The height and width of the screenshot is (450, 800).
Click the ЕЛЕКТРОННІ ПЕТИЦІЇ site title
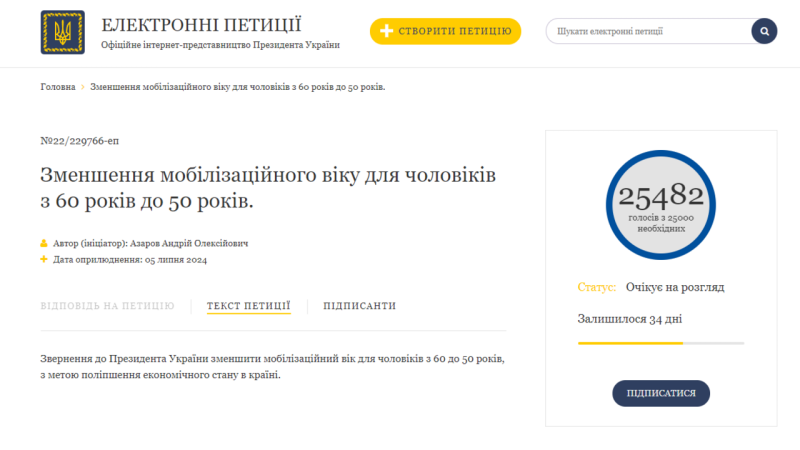[201, 25]
